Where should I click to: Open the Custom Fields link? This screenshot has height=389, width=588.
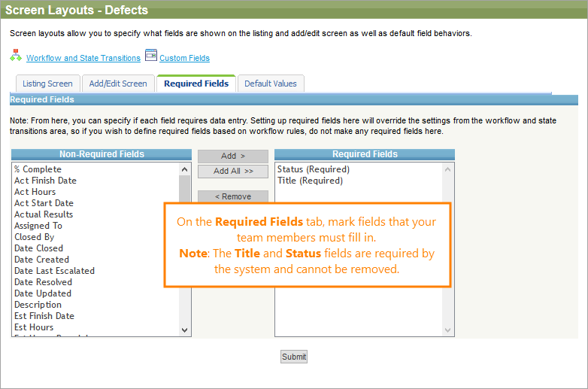tap(184, 58)
